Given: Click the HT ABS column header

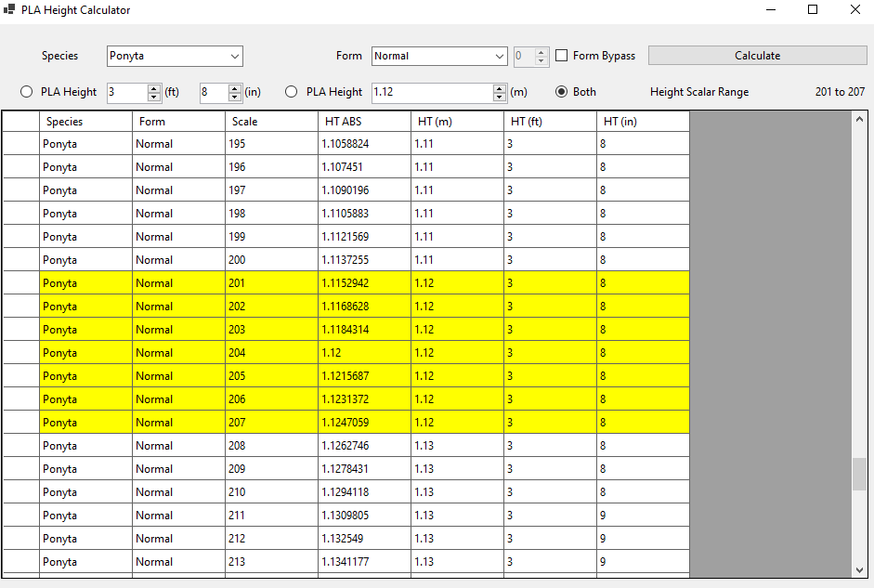Looking at the screenshot, I should [x=364, y=122].
